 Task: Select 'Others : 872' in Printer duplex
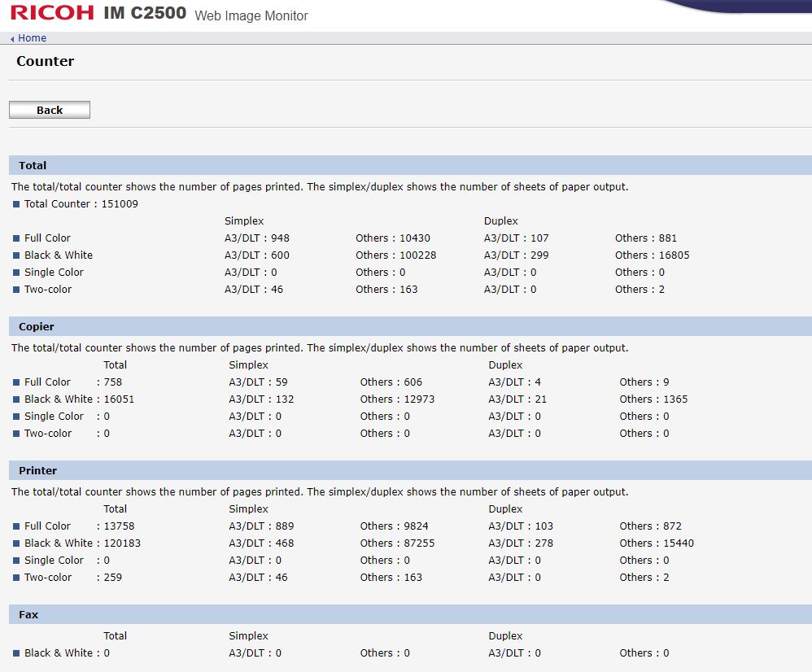[650, 526]
